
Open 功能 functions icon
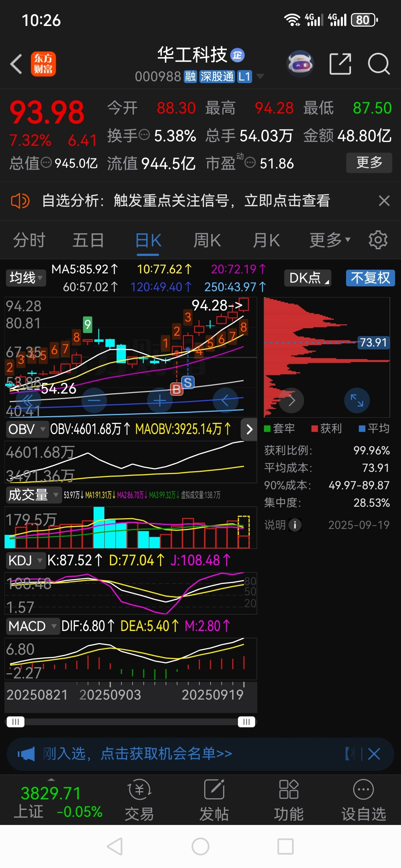289,799
